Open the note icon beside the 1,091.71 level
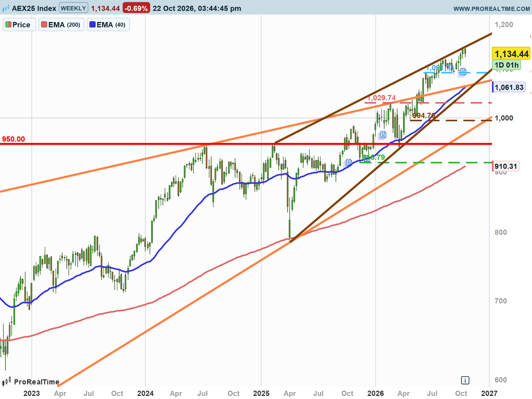This screenshot has width=532, height=399. click(x=462, y=72)
